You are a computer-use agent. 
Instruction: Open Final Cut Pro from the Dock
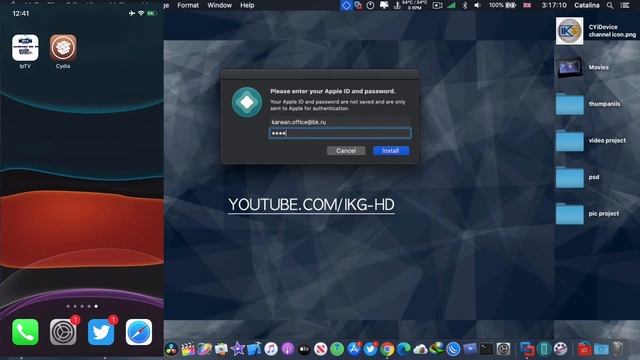[x=188, y=349]
